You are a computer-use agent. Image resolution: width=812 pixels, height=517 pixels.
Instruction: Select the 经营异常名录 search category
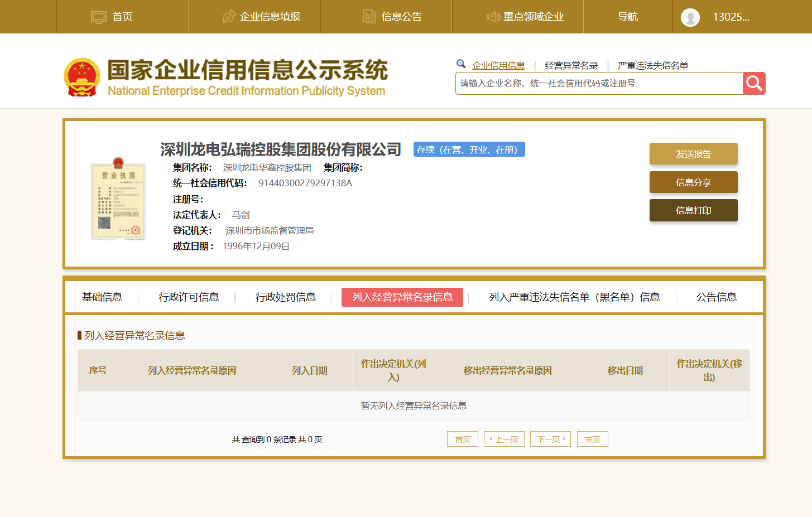tap(571, 65)
